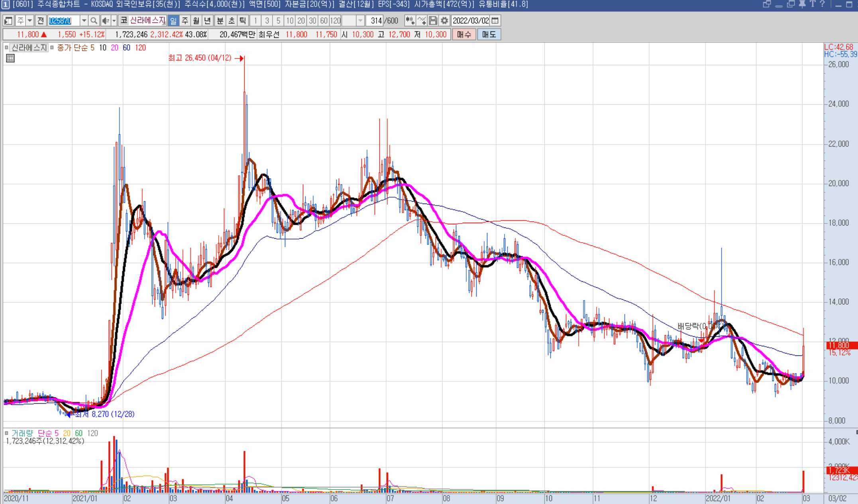Open the stock search magnifier icon

pyautogui.click(x=94, y=21)
